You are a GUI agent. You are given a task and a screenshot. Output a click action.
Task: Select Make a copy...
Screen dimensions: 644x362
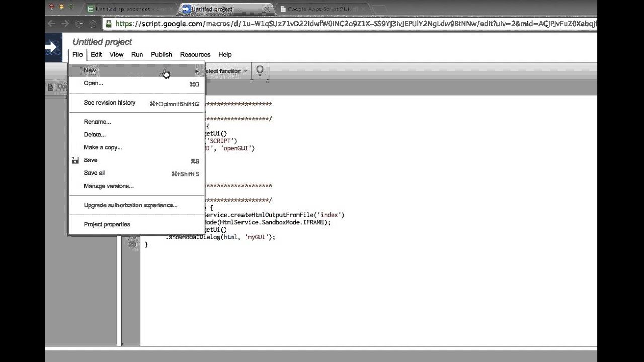click(x=137, y=147)
